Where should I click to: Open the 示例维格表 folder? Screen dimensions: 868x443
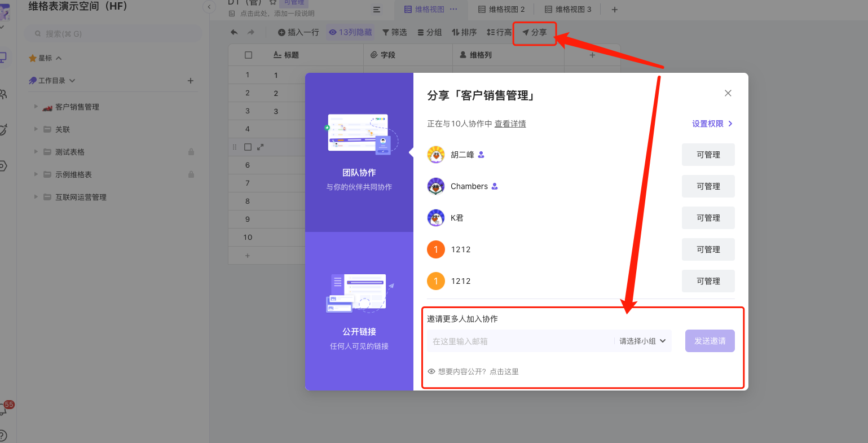(73, 174)
